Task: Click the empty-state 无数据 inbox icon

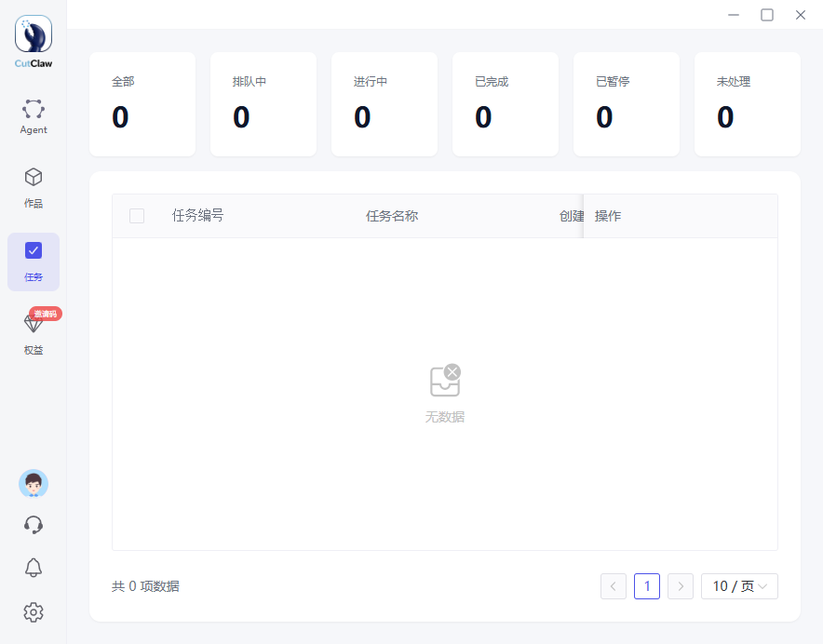Action: 445,381
